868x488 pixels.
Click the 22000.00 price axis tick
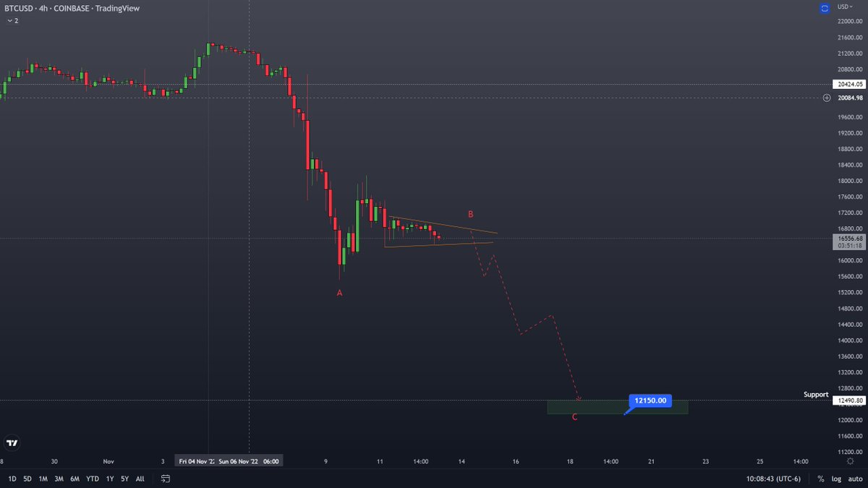(850, 21)
